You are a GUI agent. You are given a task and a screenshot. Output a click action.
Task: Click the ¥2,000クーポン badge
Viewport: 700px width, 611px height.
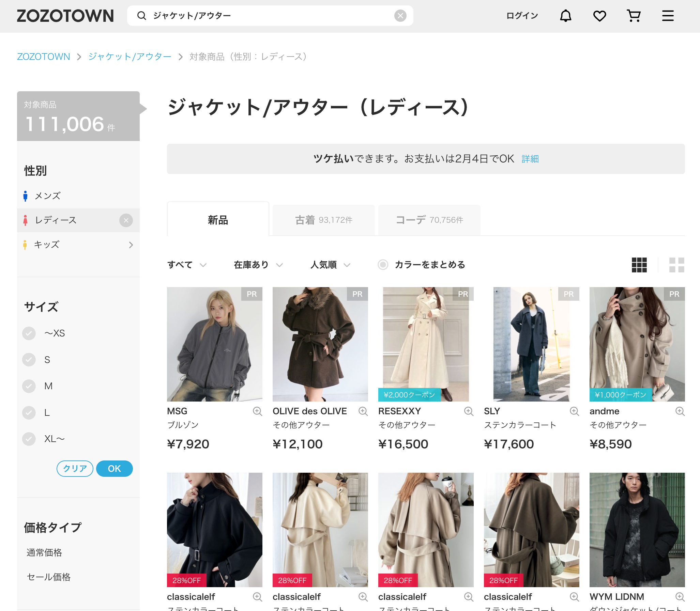pos(409,395)
